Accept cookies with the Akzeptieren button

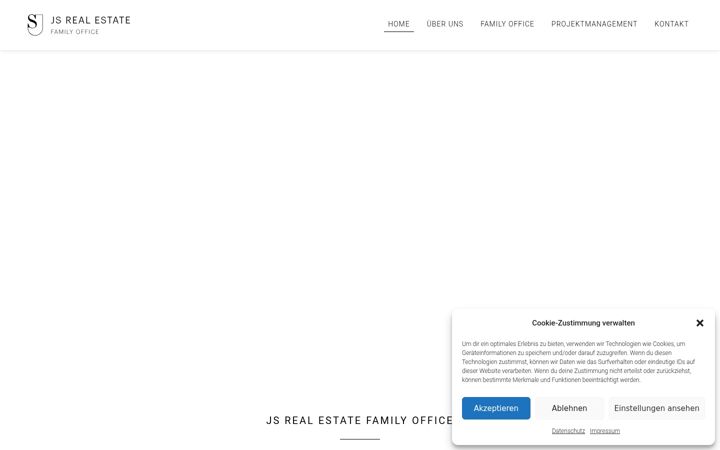coord(496,408)
